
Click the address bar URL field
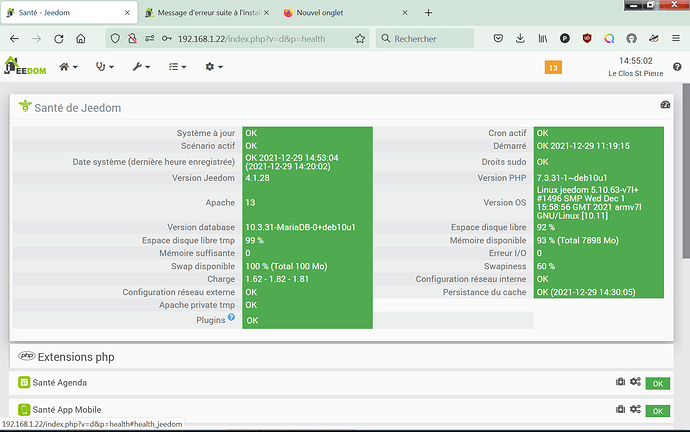pos(251,39)
